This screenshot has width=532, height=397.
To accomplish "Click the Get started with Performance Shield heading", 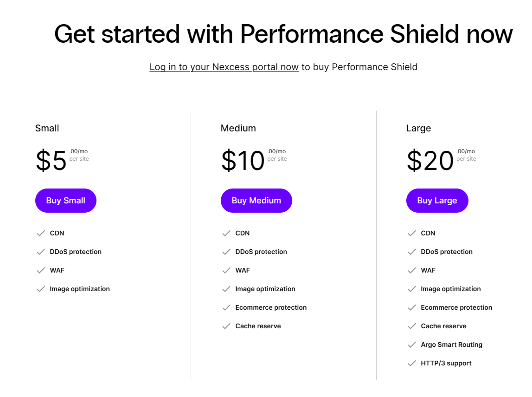I will pos(283,34).
